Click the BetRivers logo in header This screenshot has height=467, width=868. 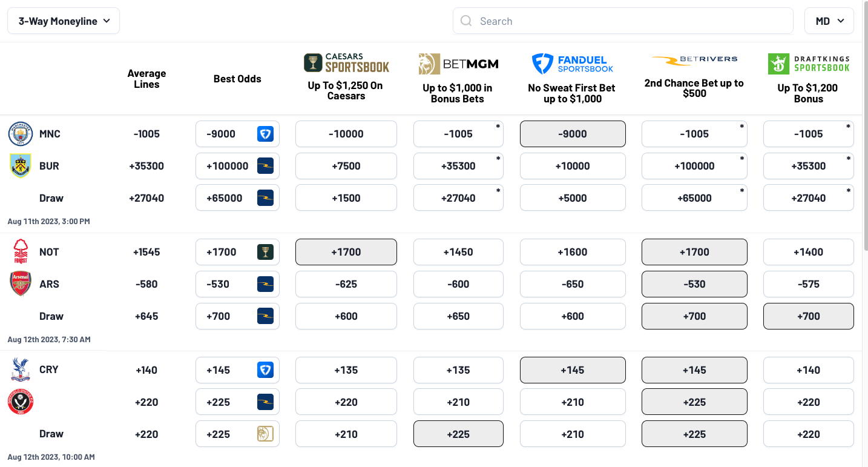pyautogui.click(x=694, y=60)
